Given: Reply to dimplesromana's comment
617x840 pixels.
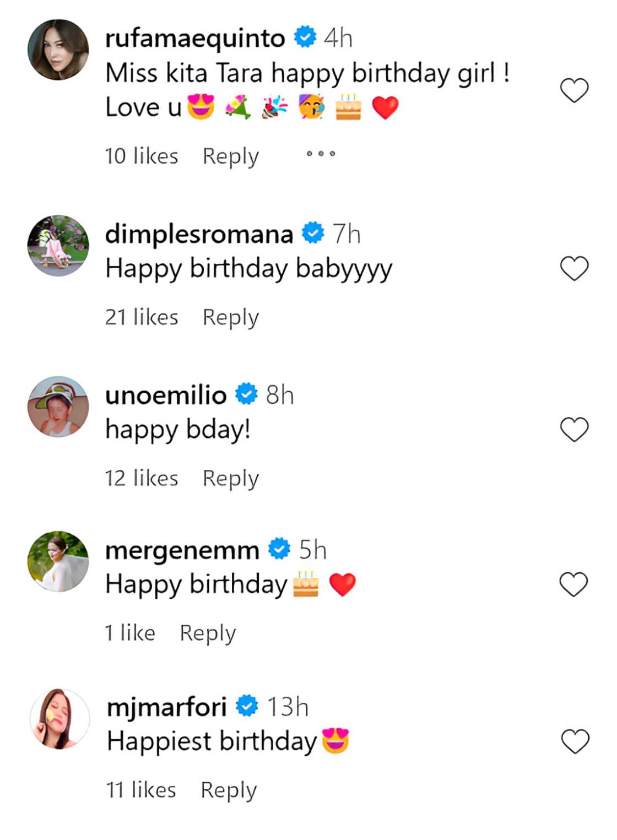Looking at the screenshot, I should (230, 318).
